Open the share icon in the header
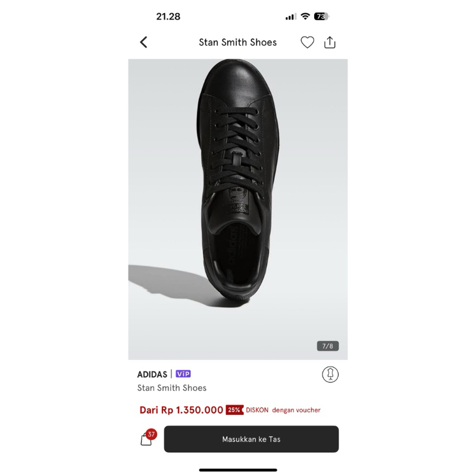476x476 pixels. click(331, 42)
